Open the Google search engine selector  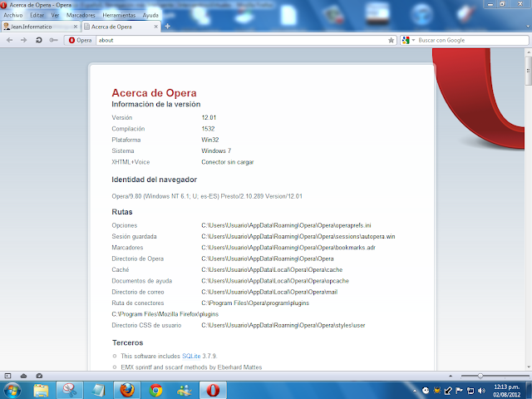[x=408, y=40]
